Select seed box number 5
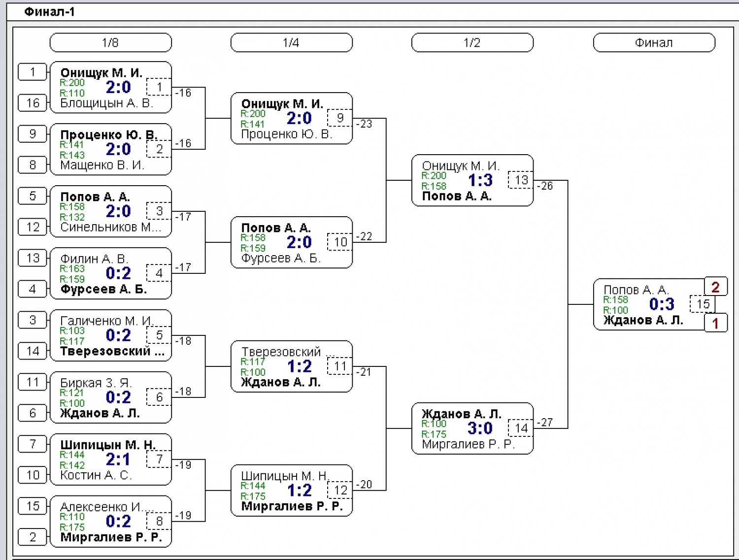The width and height of the screenshot is (739, 560). tap(33, 196)
